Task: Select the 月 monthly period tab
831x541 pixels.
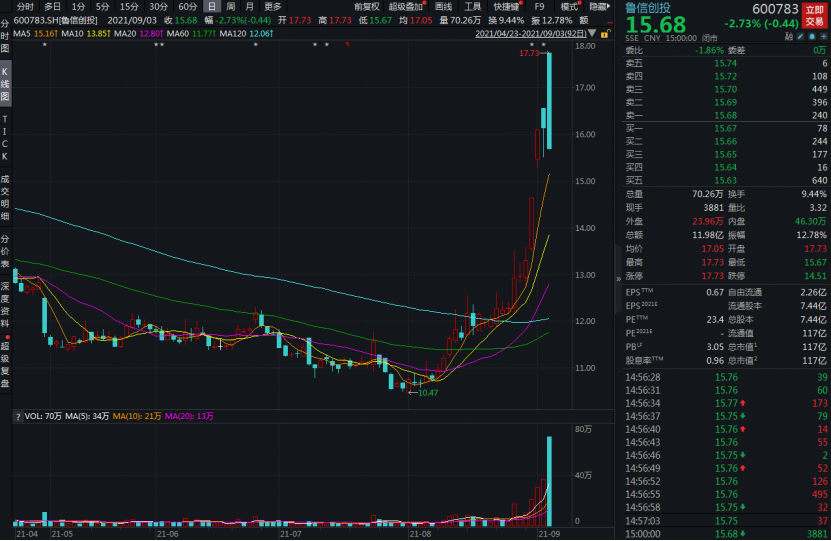Action: 250,6
